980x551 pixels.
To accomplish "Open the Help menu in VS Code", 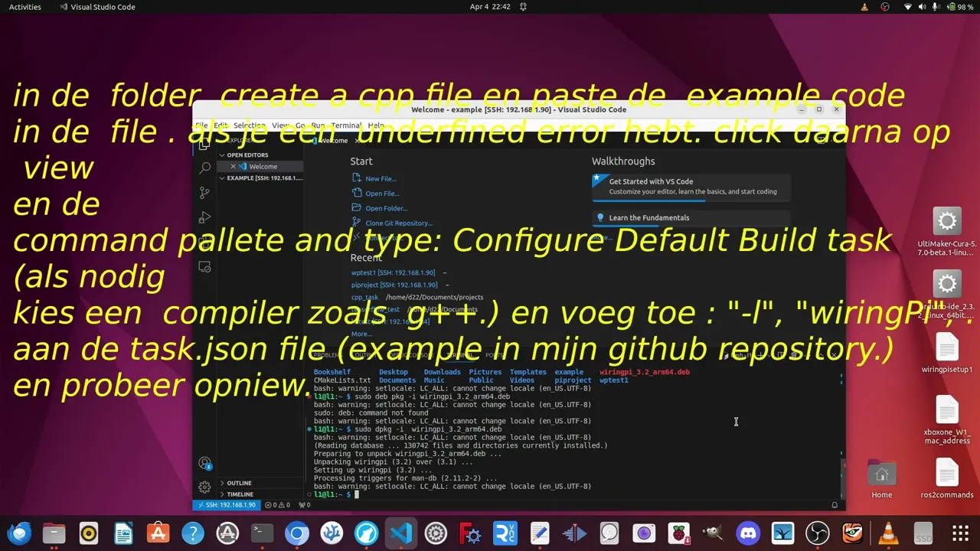I will [376, 126].
